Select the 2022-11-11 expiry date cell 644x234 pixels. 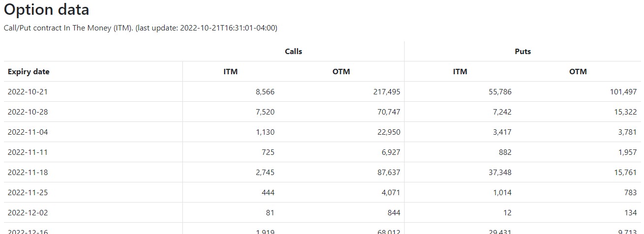point(28,152)
